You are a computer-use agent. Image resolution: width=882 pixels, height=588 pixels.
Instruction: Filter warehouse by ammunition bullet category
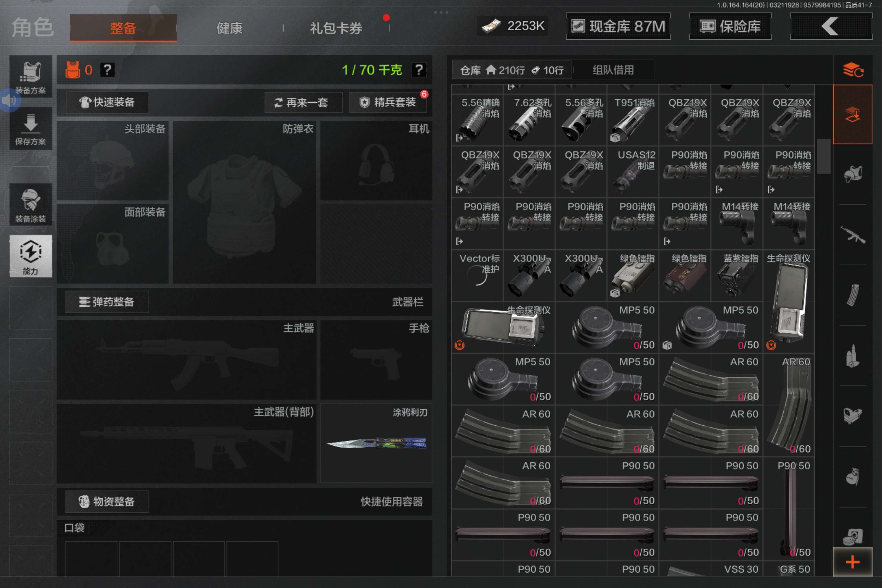click(x=852, y=356)
